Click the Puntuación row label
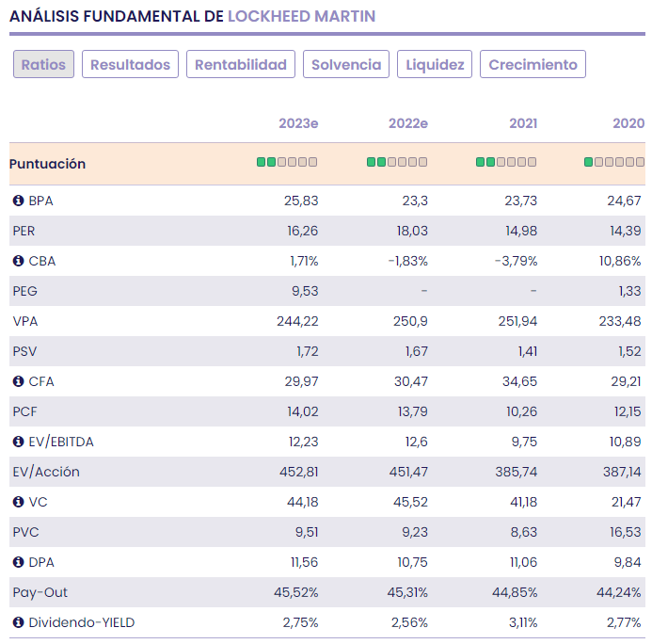Image resolution: width=652 pixels, height=644 pixels. [48, 164]
